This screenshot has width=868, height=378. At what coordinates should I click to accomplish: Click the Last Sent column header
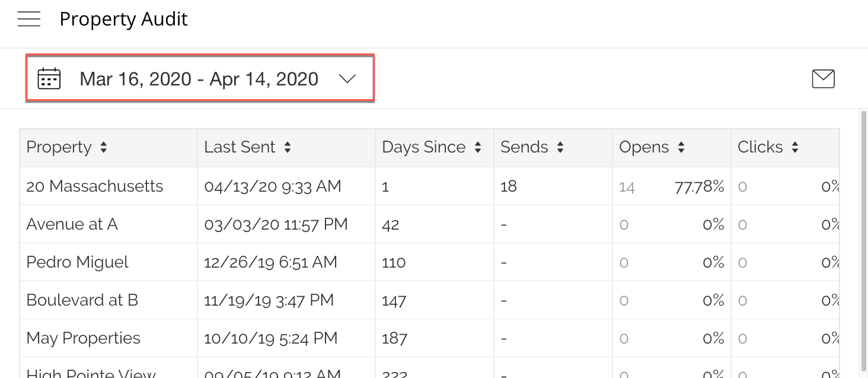coord(240,148)
